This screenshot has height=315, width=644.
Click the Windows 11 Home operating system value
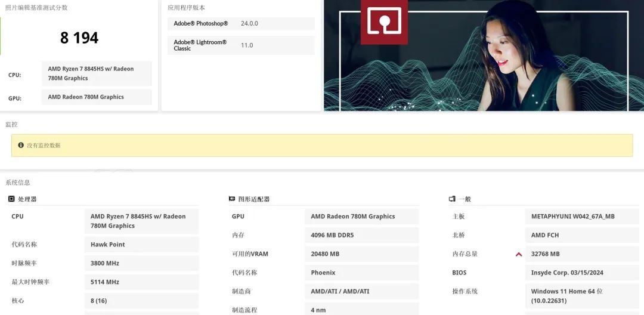tap(582, 296)
